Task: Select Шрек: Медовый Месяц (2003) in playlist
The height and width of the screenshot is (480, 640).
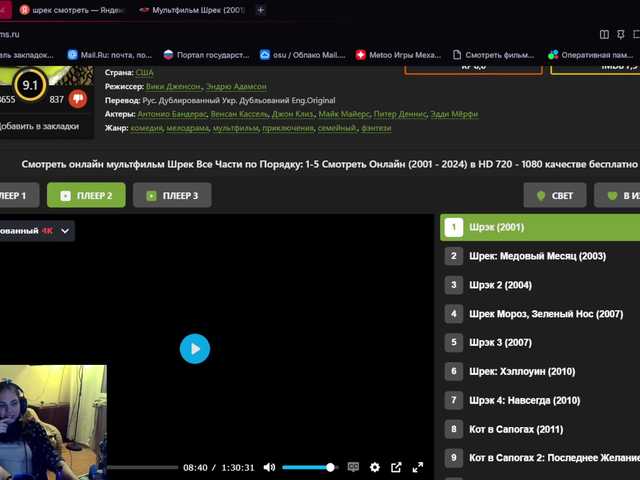Action: tap(540, 256)
